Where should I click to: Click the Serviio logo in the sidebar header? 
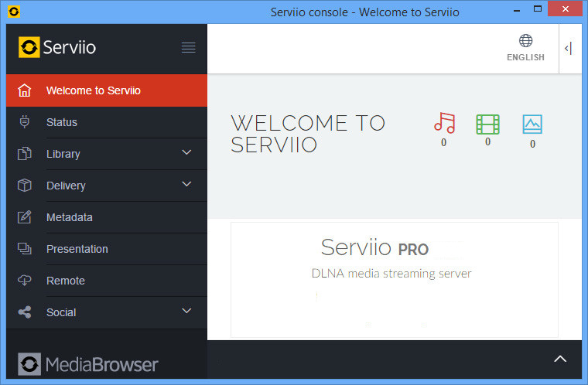tap(57, 47)
